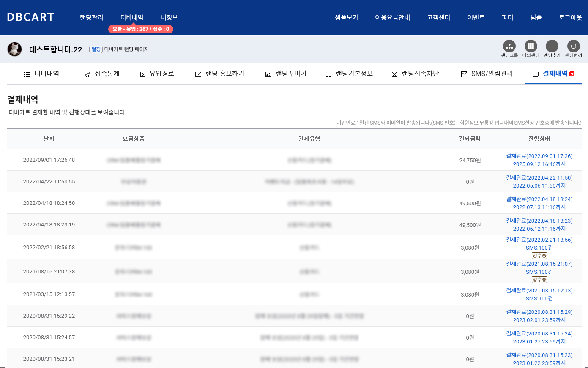Switch to 접속통계 tab

pyautogui.click(x=102, y=74)
